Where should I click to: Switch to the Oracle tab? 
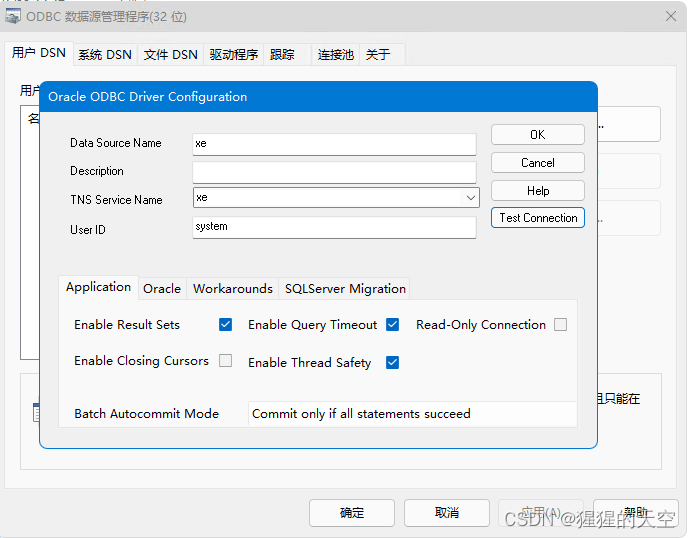162,289
